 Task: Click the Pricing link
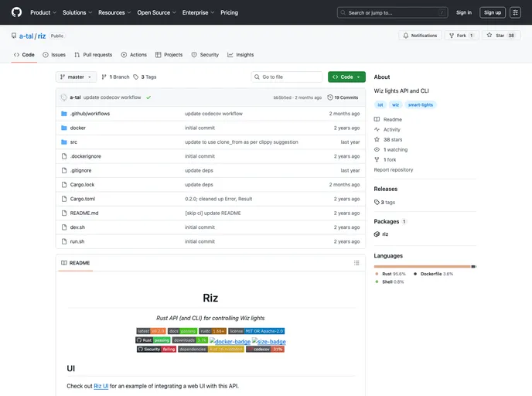[230, 12]
